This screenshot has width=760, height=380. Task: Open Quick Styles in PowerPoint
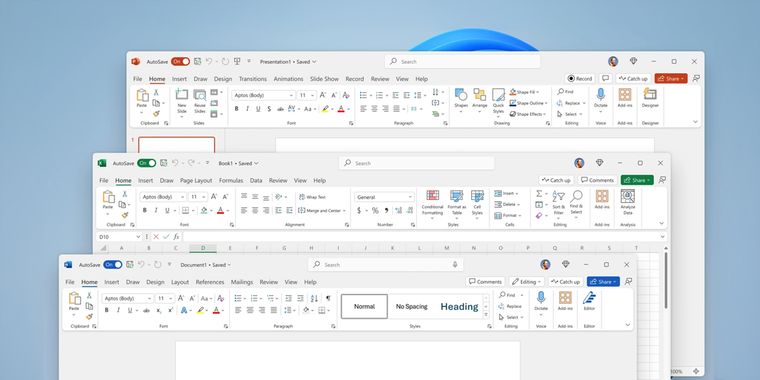pyautogui.click(x=498, y=101)
